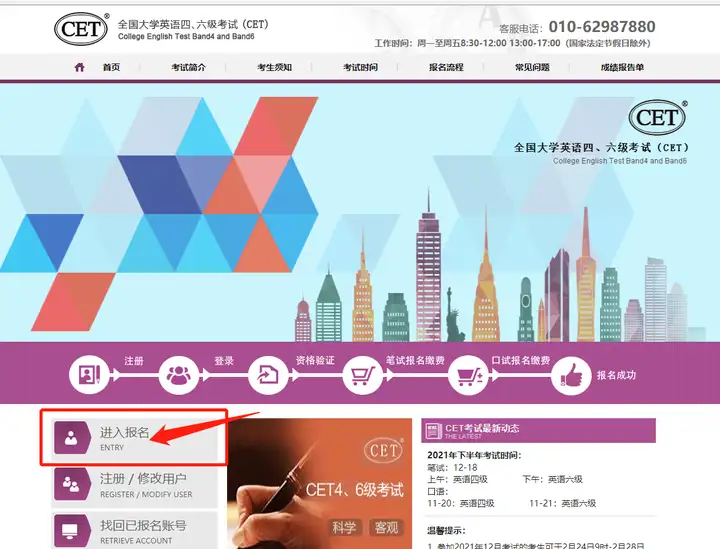The width and height of the screenshot is (720, 549).
Task: Click the 资格验证 step icon
Action: (268, 375)
